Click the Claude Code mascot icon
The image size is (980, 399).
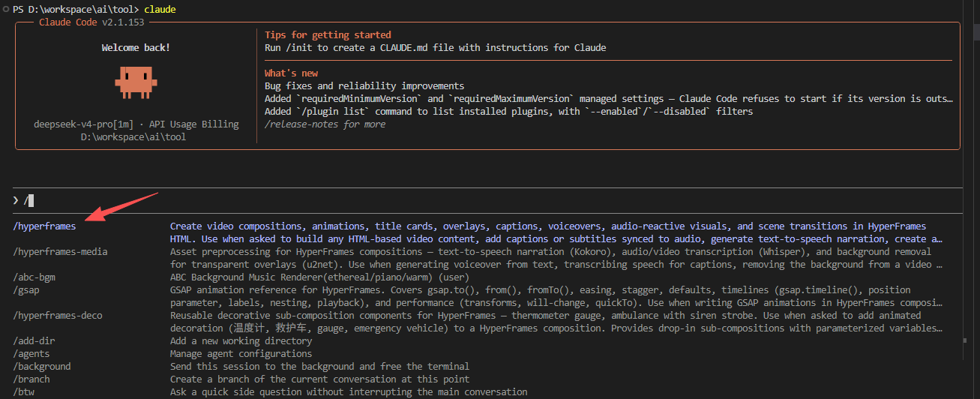136,82
